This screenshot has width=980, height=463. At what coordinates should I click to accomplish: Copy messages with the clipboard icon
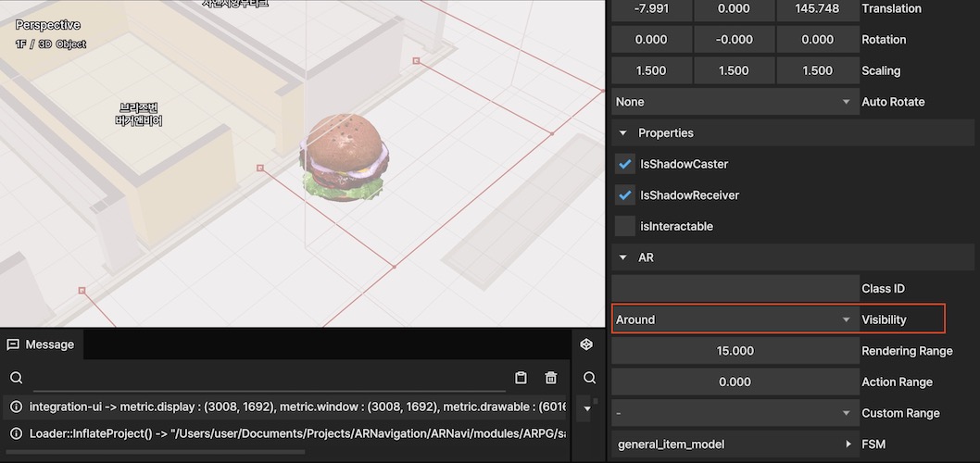(x=521, y=378)
